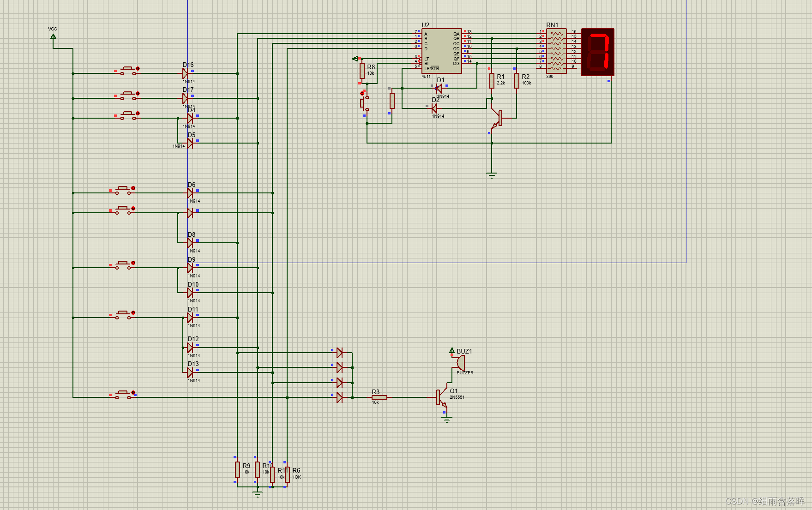Activate the push button wired to D9
812x510 pixels.
pyautogui.click(x=124, y=265)
